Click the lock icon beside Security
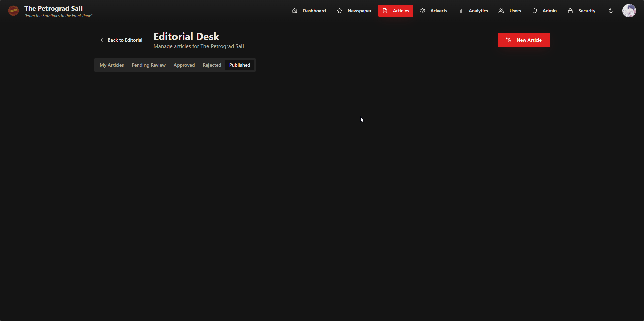Screen dimensions: 644x321 point(570,11)
